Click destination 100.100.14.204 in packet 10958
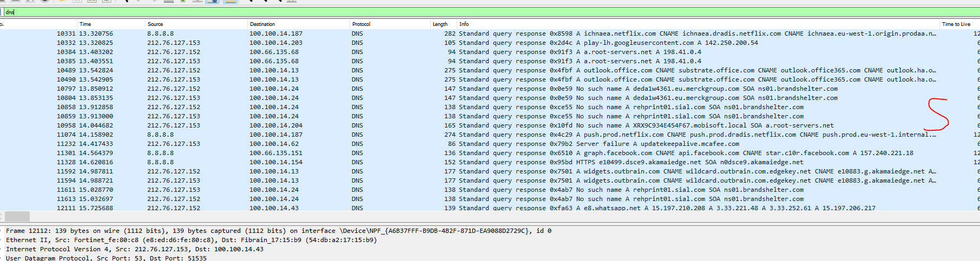980x261 pixels. tap(276, 125)
